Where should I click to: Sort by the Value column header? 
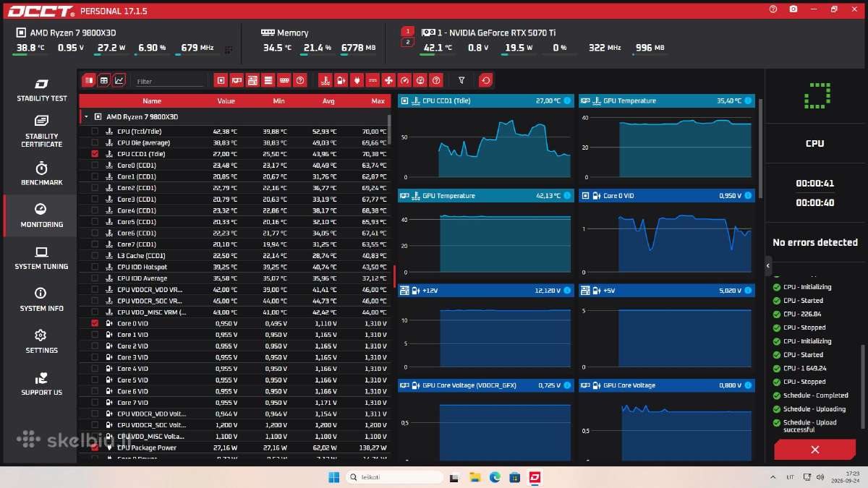click(x=226, y=101)
